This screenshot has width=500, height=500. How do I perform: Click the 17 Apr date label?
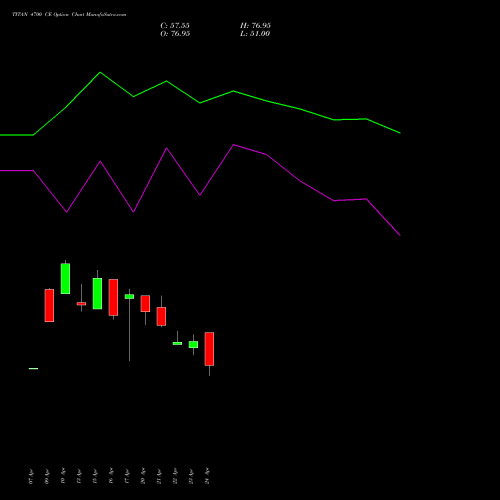pos(127,476)
